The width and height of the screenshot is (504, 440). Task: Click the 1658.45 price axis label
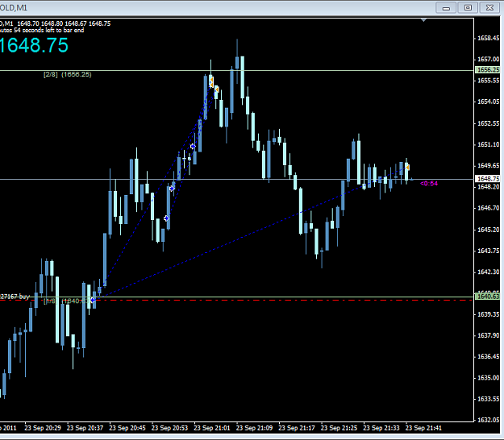(488, 38)
